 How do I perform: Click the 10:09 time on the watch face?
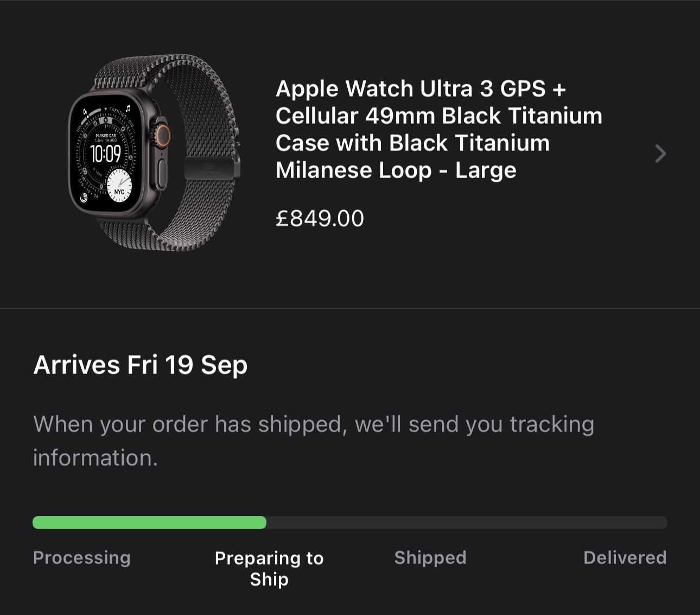(x=105, y=154)
